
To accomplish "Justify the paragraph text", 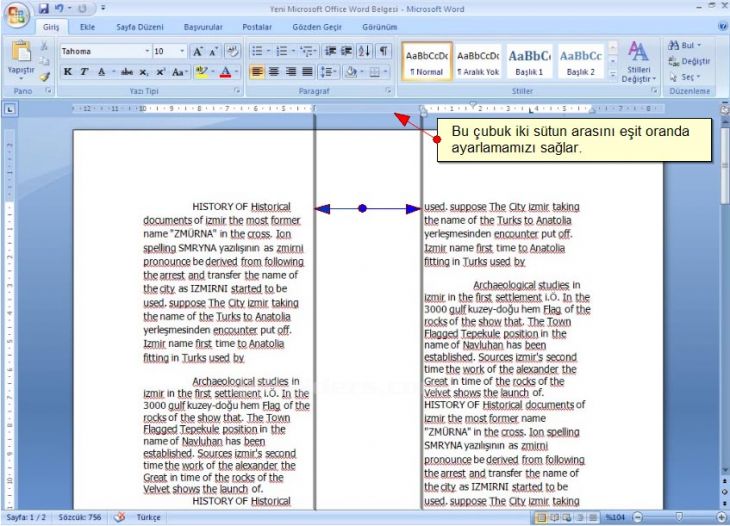I will tap(307, 72).
